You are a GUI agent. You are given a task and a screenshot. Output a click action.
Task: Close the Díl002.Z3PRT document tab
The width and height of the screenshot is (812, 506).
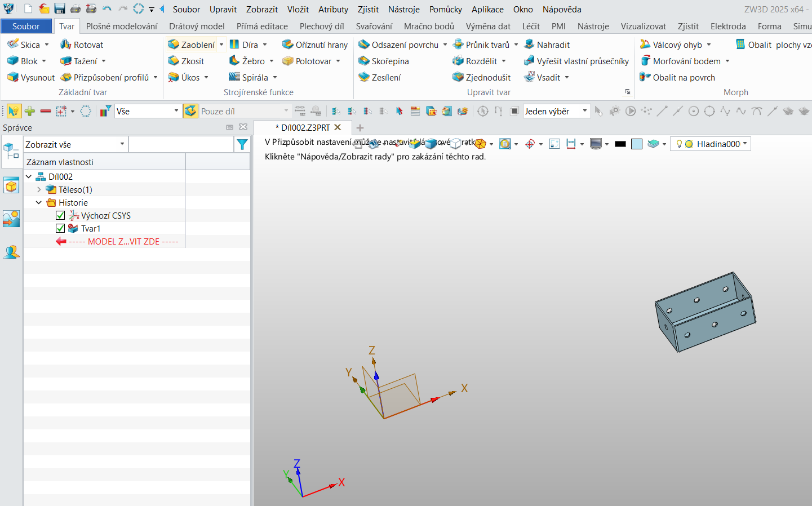coord(338,127)
